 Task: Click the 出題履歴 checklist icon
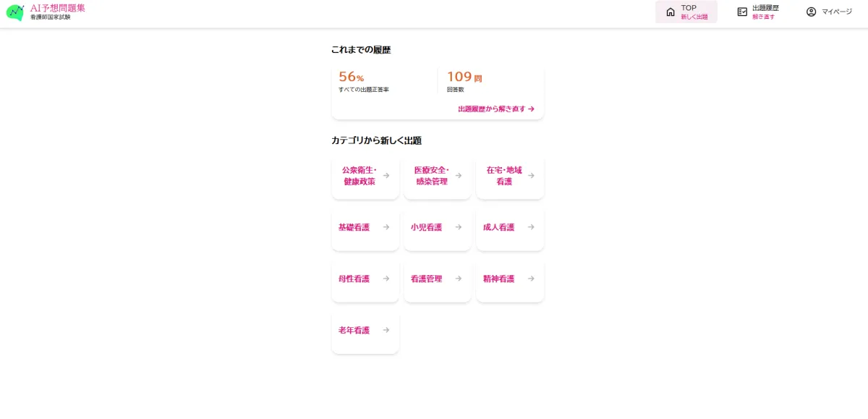[x=742, y=12]
